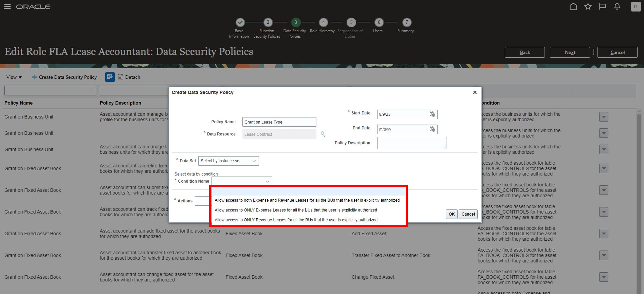
Task: Expand first Grant on Business Unit row actions
Action: 603,117
